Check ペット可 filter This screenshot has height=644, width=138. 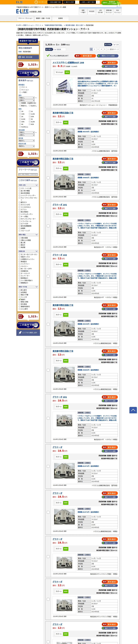[x=20, y=297]
